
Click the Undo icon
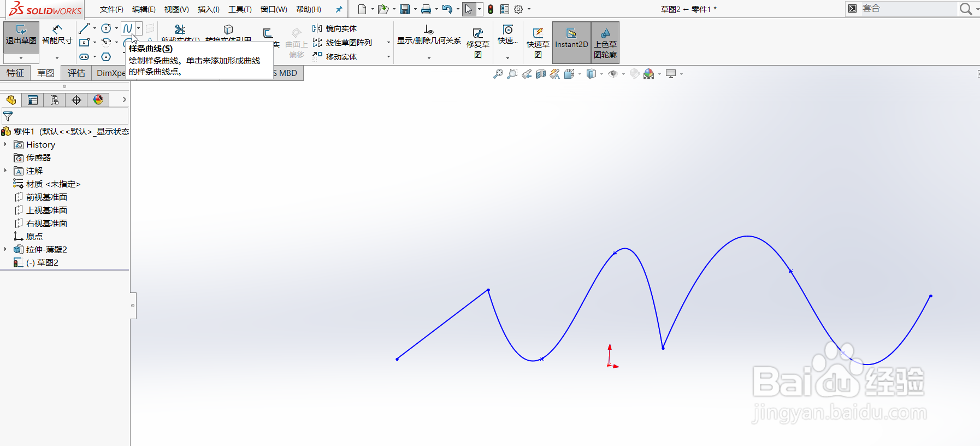point(447,9)
